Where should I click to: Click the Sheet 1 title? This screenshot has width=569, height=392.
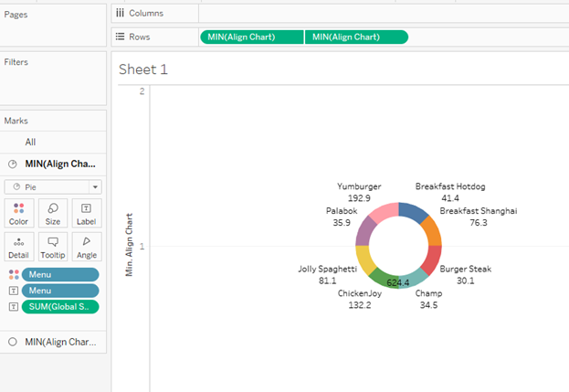click(143, 69)
